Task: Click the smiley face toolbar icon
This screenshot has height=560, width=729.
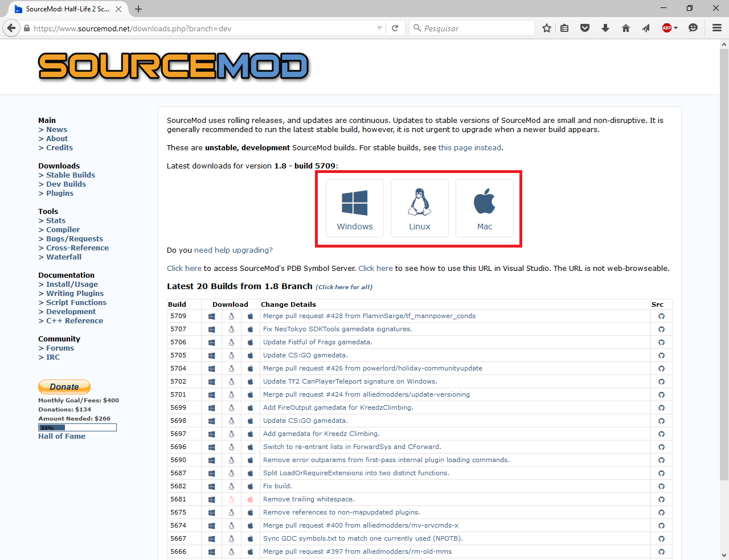Action: coord(693,28)
